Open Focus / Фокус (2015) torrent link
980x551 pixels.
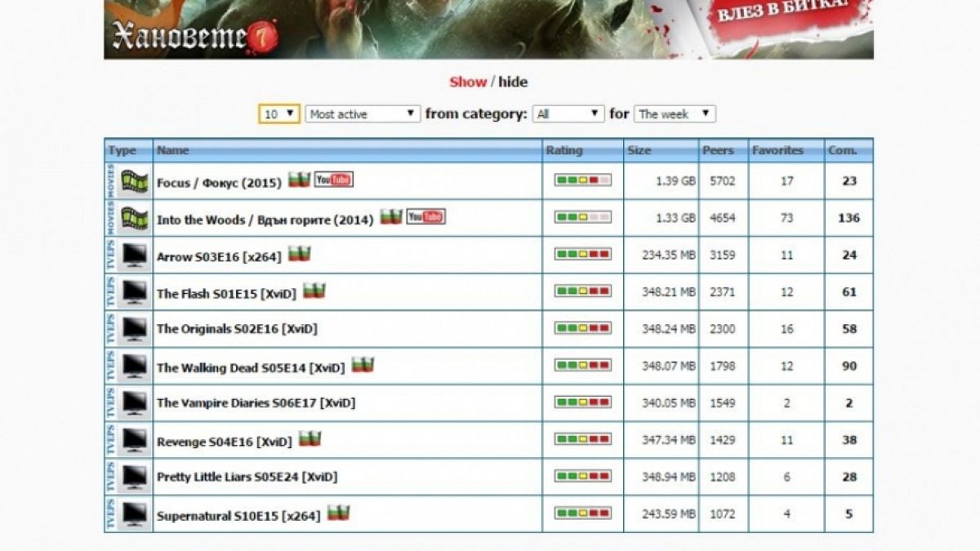tap(219, 183)
